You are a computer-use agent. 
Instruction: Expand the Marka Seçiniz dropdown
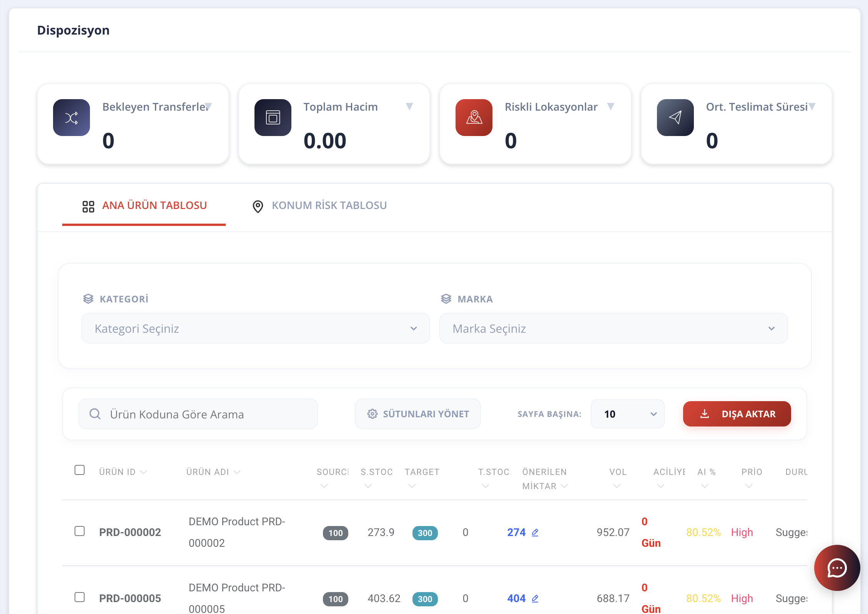(613, 329)
